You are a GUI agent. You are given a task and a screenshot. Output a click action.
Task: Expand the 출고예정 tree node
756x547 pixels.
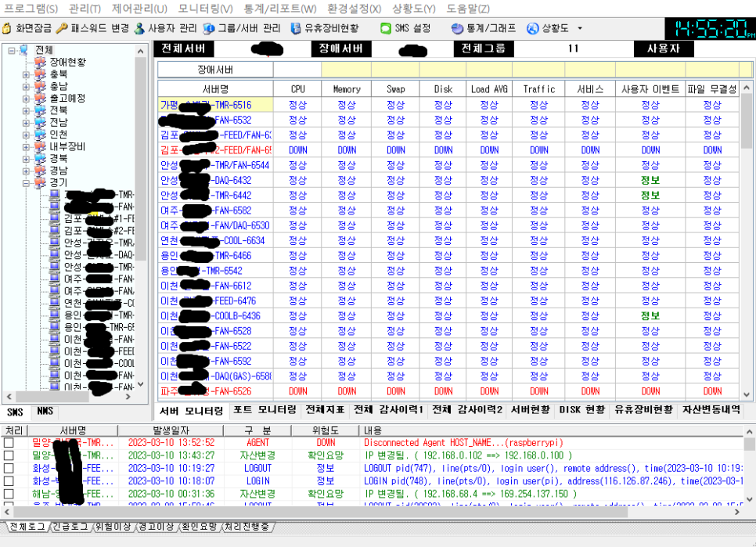point(26,99)
